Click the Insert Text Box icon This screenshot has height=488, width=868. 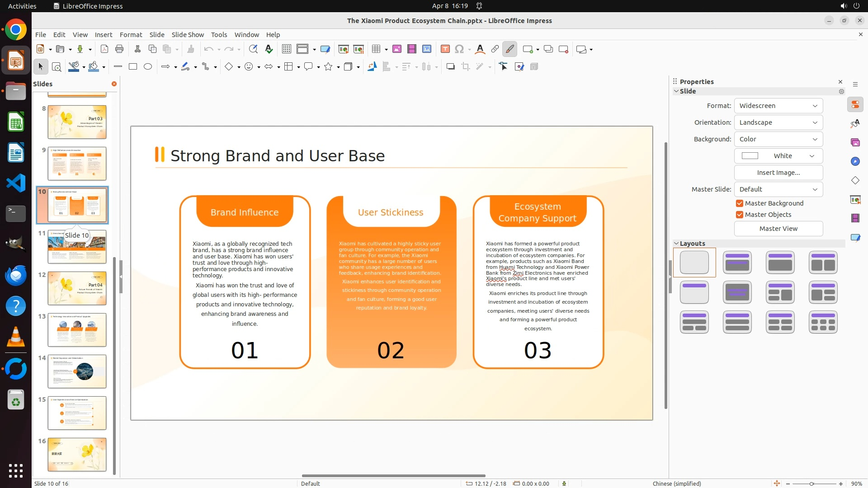pos(445,49)
